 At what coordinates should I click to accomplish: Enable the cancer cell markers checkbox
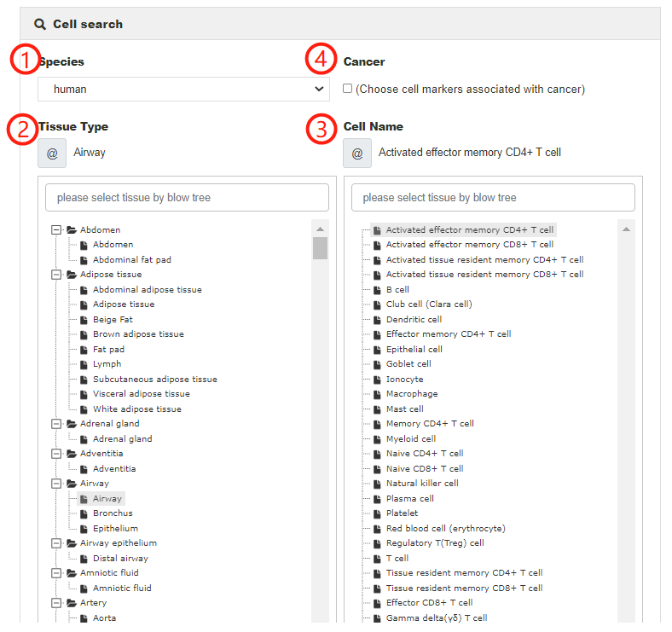click(347, 88)
